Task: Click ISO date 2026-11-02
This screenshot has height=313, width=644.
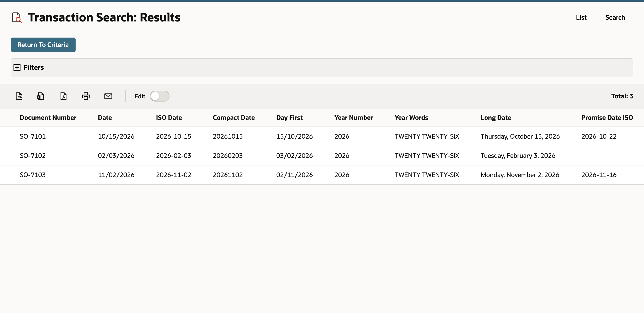Action: (x=174, y=175)
